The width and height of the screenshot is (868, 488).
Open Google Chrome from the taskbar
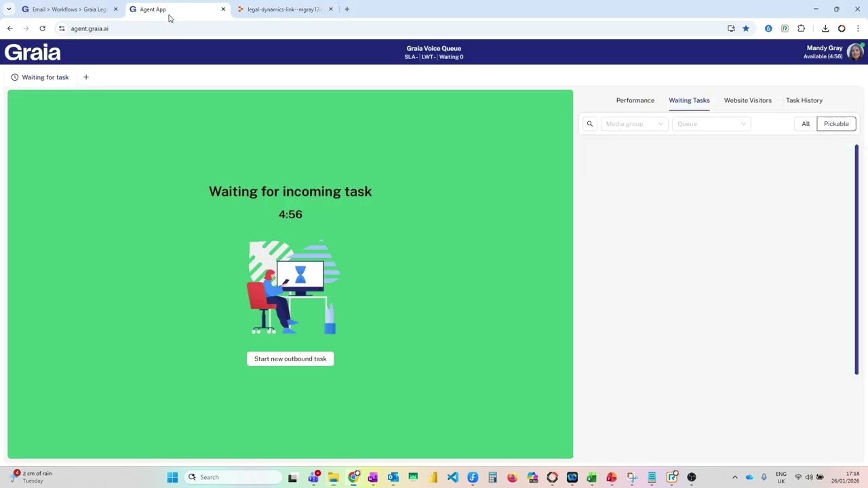(353, 477)
